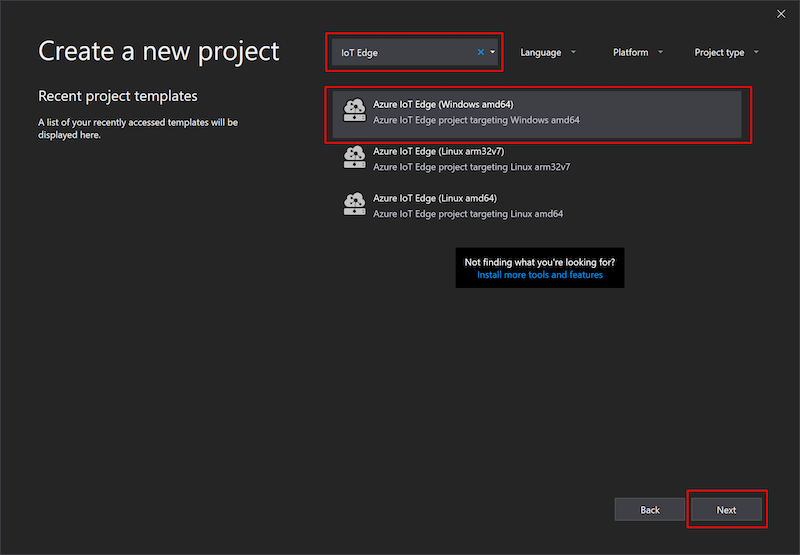Click the Install more tools and features link
Image resolution: width=800 pixels, height=555 pixels.
540,275
